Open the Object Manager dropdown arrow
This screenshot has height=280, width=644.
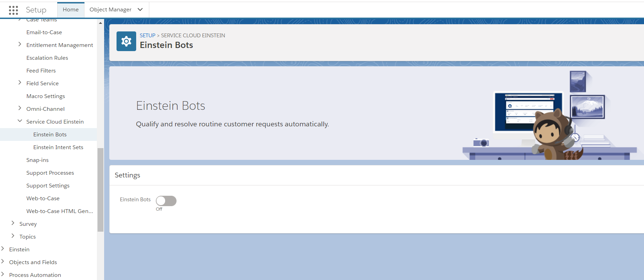pyautogui.click(x=140, y=10)
